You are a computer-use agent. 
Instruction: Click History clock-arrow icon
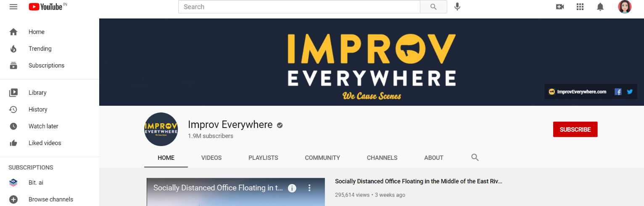(x=13, y=110)
